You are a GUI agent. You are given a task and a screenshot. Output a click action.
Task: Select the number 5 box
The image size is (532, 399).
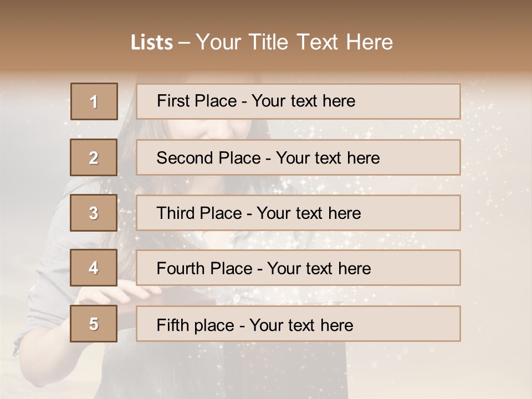(x=94, y=324)
